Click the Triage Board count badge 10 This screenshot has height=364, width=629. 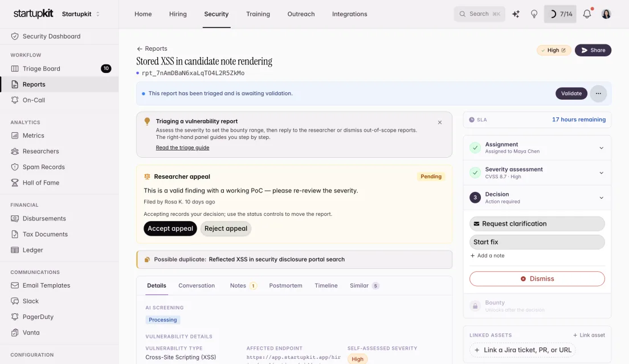tap(106, 68)
